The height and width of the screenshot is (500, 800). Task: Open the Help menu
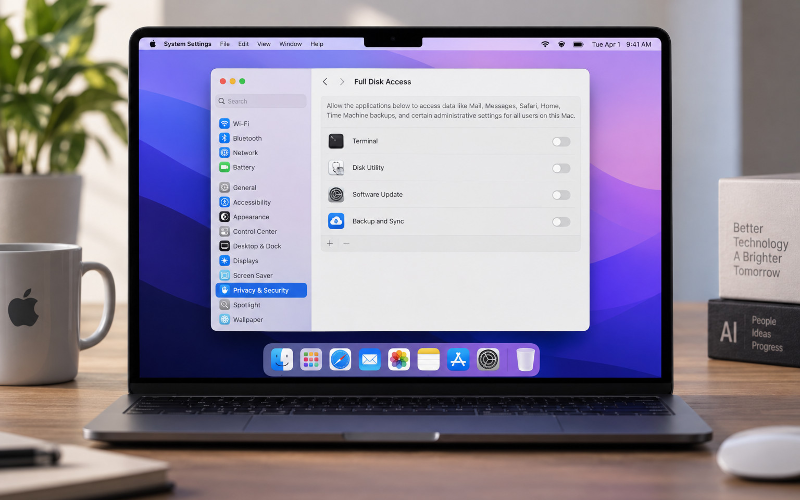[x=317, y=44]
